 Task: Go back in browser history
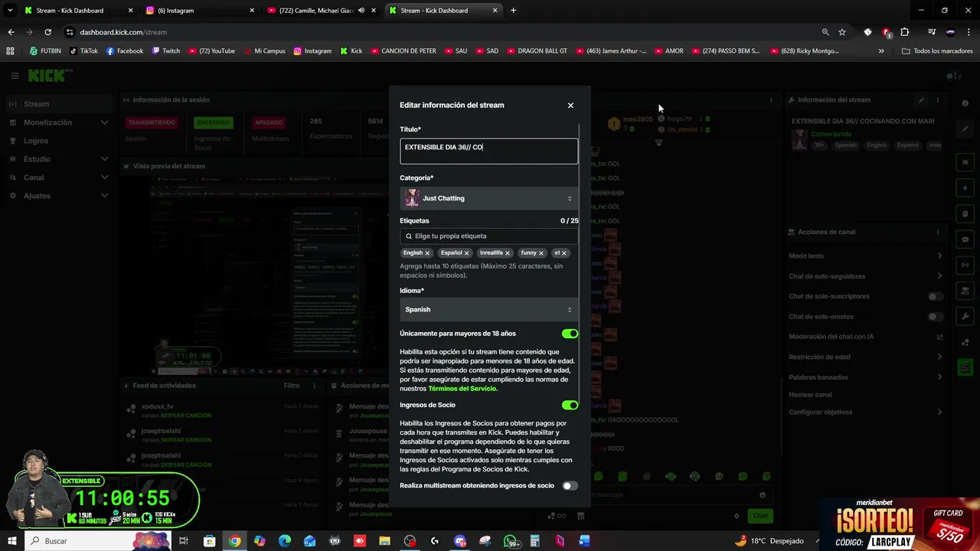tap(11, 32)
